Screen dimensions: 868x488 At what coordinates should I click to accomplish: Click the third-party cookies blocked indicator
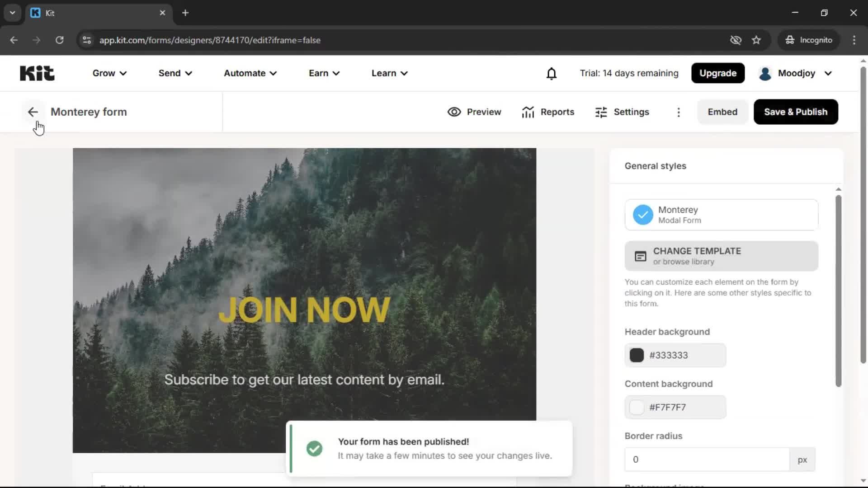(x=736, y=40)
